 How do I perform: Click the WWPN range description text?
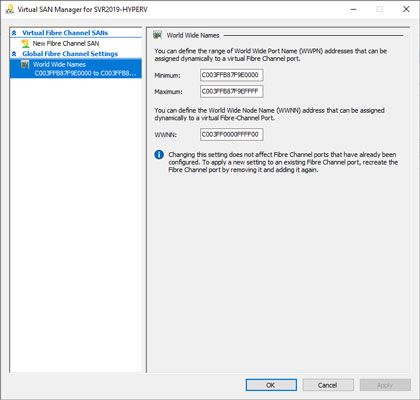271,55
